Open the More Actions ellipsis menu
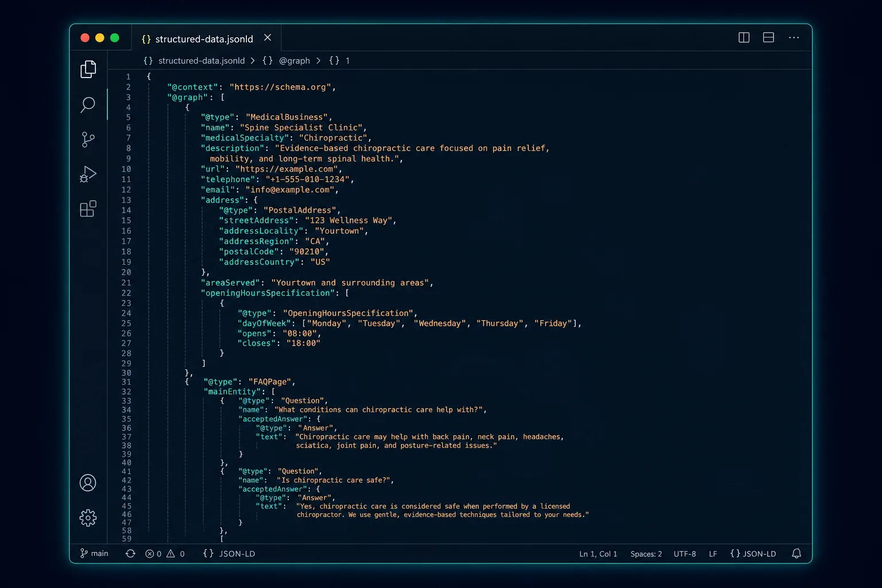This screenshot has width=882, height=588. [x=794, y=38]
